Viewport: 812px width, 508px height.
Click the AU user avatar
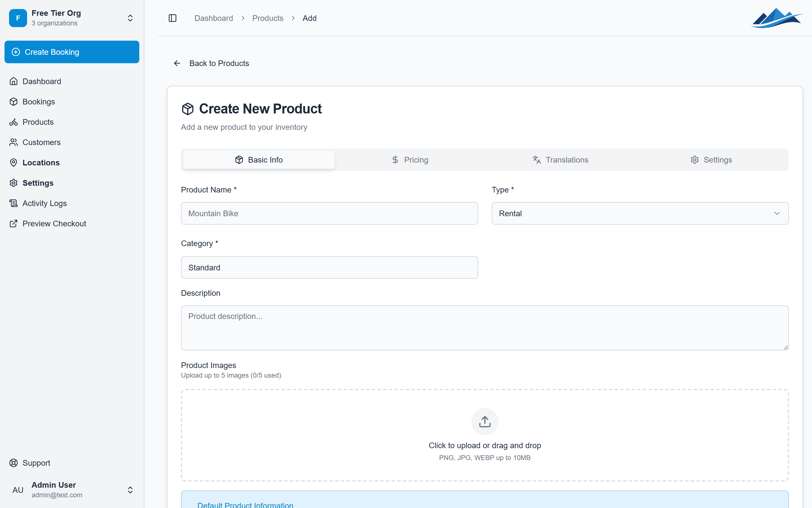point(18,490)
